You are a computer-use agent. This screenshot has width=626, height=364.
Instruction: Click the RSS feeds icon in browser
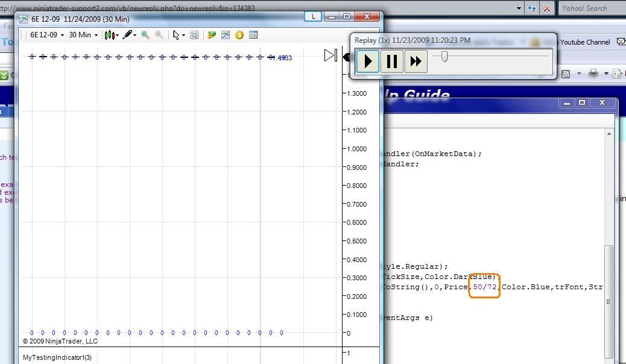click(566, 74)
